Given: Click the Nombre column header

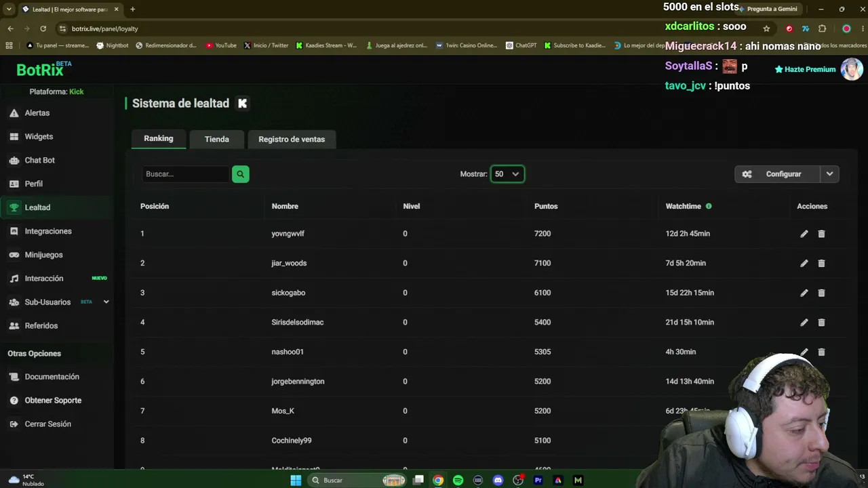Looking at the screenshot, I should coord(285,206).
